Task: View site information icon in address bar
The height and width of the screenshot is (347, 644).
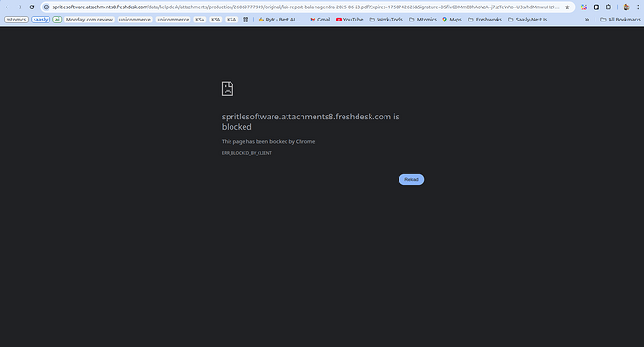Action: click(x=46, y=7)
